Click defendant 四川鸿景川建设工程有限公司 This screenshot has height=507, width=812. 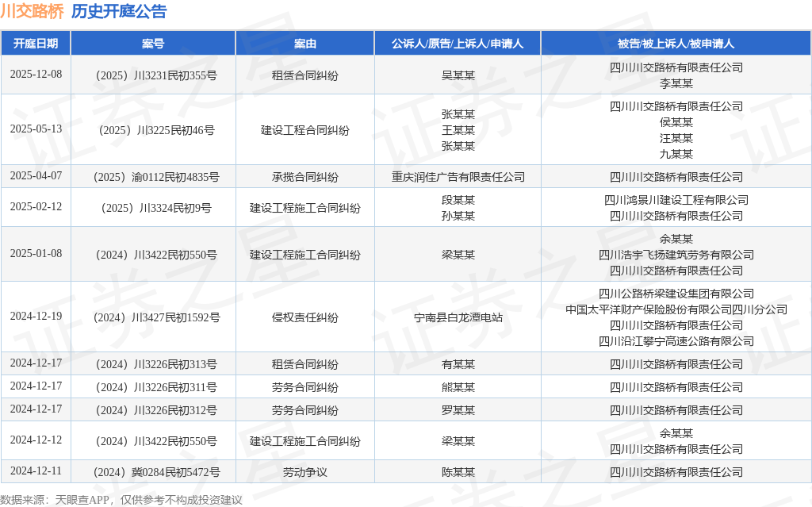pos(676,200)
